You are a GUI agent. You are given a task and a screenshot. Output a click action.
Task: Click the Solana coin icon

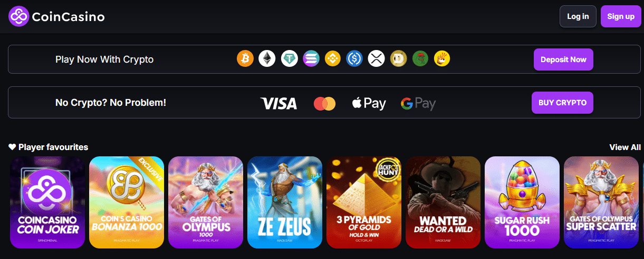coord(311,58)
